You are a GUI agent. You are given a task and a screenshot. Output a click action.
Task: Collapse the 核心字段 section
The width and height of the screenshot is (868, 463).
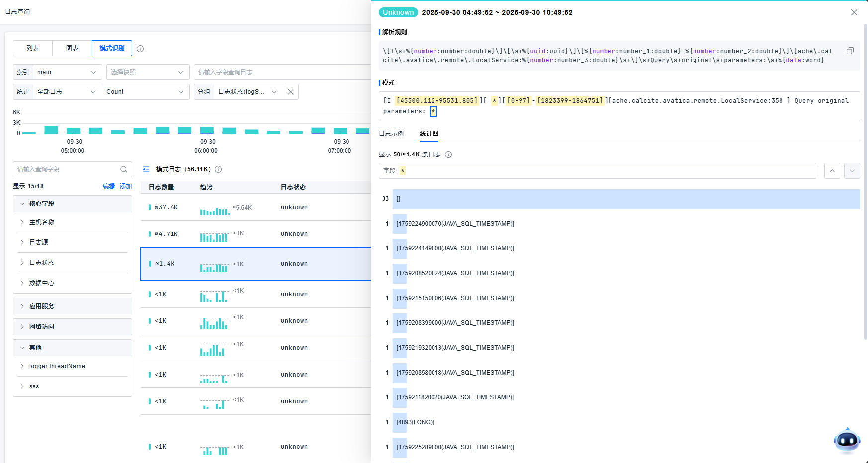(x=22, y=204)
